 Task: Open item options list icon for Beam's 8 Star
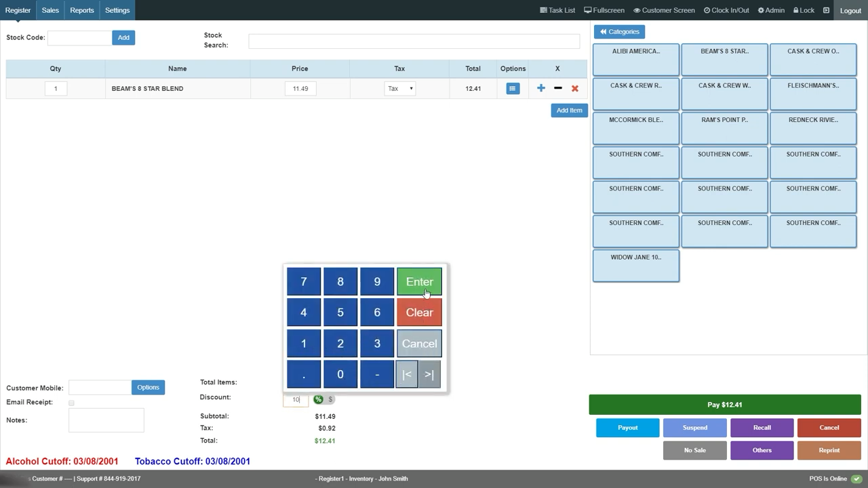point(513,88)
